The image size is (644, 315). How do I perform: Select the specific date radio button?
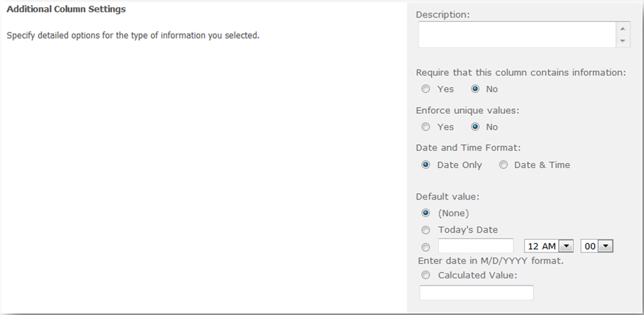426,247
